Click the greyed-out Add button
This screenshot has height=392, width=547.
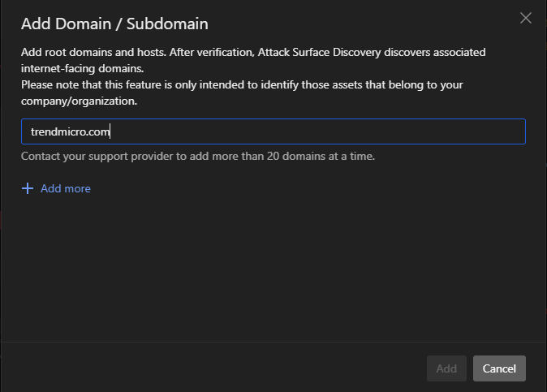point(446,368)
